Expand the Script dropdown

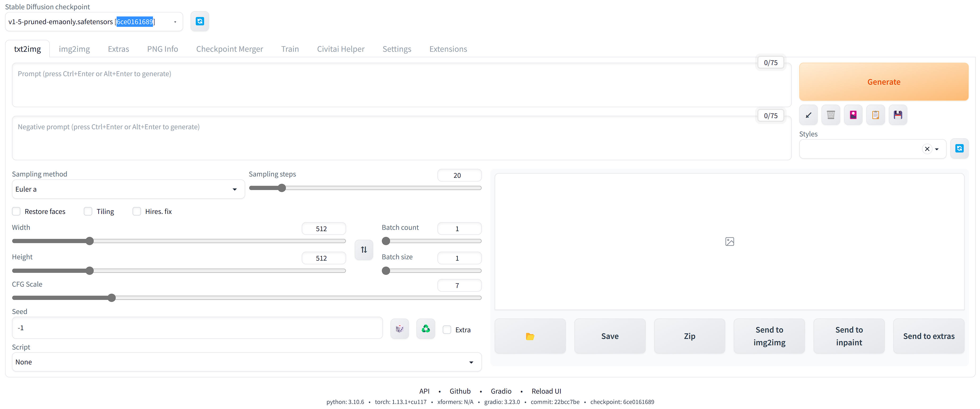point(247,362)
